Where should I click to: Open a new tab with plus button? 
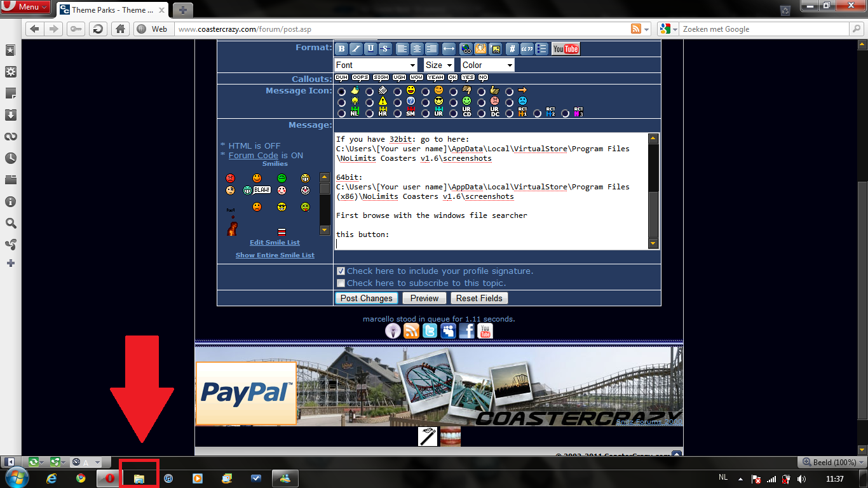(182, 10)
